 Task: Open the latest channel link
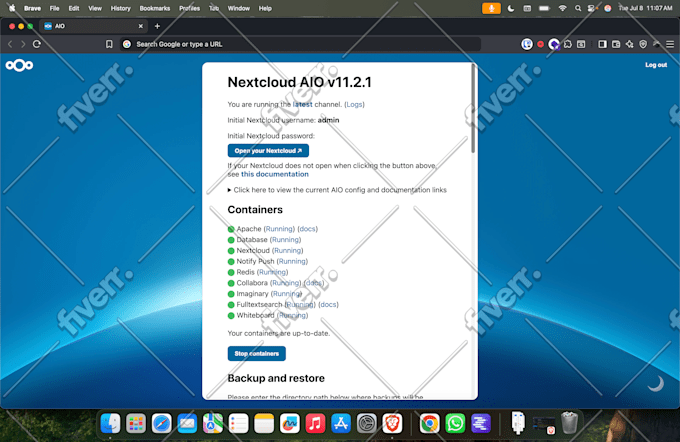tap(302, 105)
